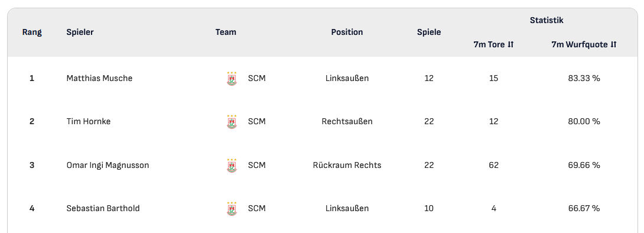Image resolution: width=644 pixels, height=233 pixels.
Task: Click the Team column header
Action: [x=226, y=32]
